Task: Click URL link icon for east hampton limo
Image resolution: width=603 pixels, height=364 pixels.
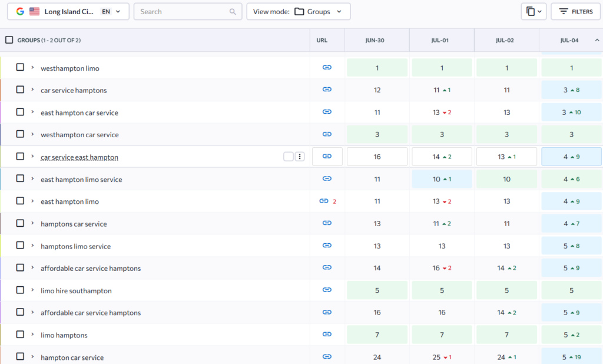Action: (x=324, y=201)
